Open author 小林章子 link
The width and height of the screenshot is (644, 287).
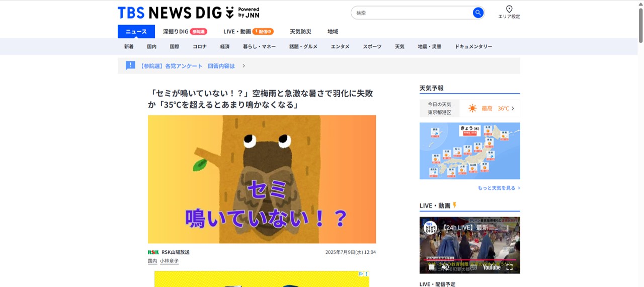point(169,261)
